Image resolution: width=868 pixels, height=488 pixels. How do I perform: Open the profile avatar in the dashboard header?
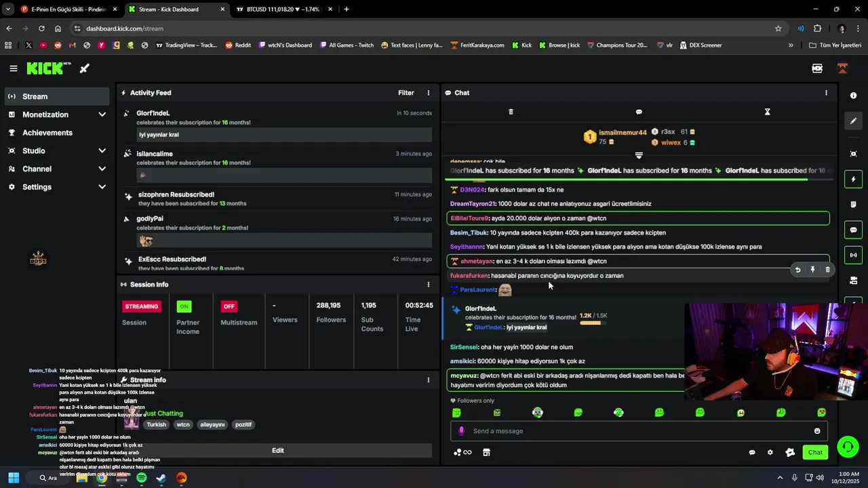coord(842,68)
